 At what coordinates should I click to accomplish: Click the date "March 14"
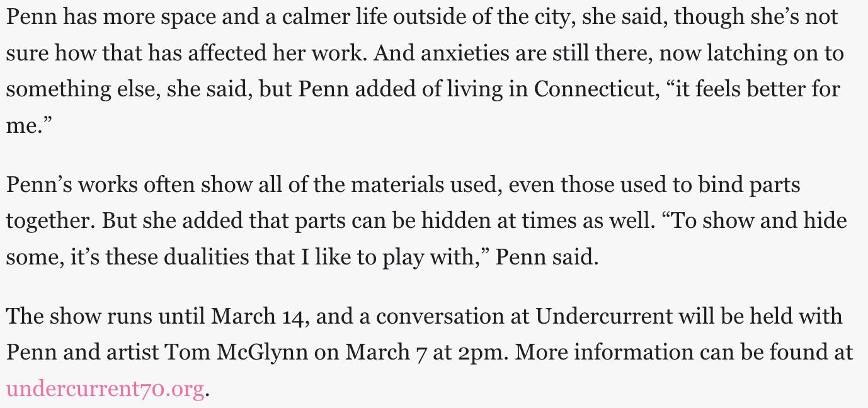260,315
